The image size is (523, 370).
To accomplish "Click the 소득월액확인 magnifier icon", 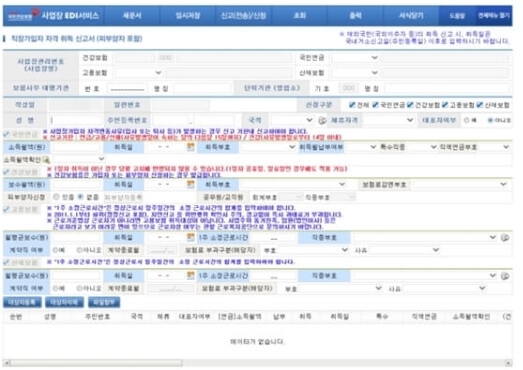I will pyautogui.click(x=46, y=159).
